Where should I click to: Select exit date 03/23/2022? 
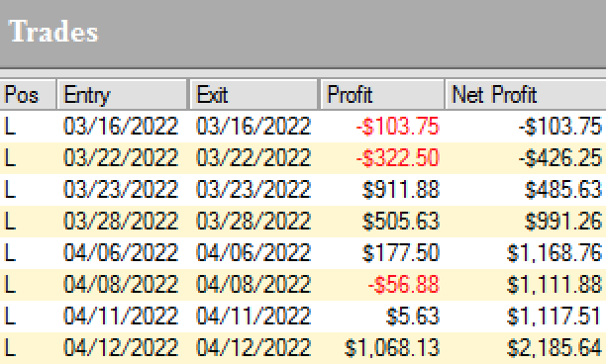coord(253,190)
